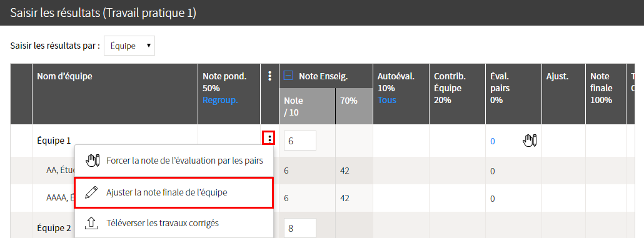Viewport: 644px width, 238px height.
Task: Open the Regroup. link under Note pond.
Action: [220, 101]
